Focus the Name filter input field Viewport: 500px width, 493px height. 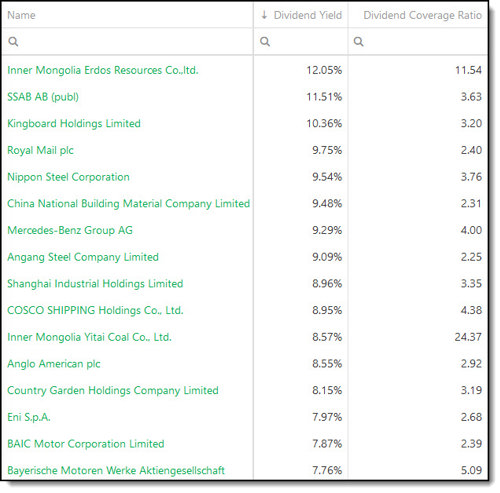[x=127, y=42]
